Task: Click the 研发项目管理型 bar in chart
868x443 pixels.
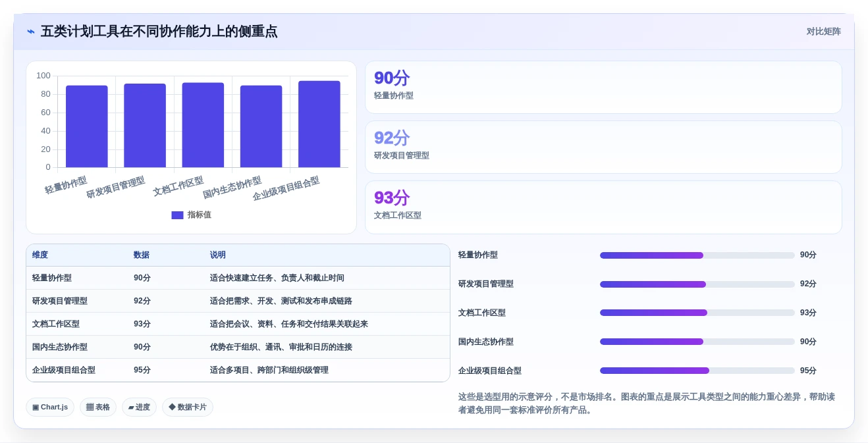Action: [145, 126]
